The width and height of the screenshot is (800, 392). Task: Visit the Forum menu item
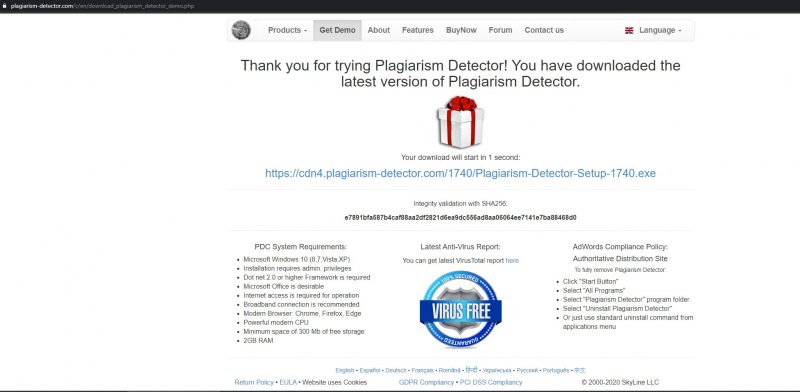pos(500,30)
